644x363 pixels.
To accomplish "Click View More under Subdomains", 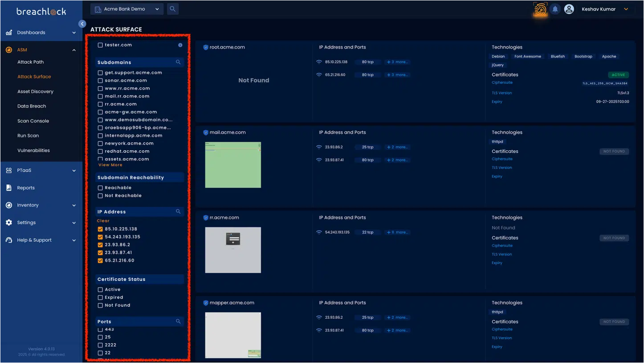I will point(110,165).
